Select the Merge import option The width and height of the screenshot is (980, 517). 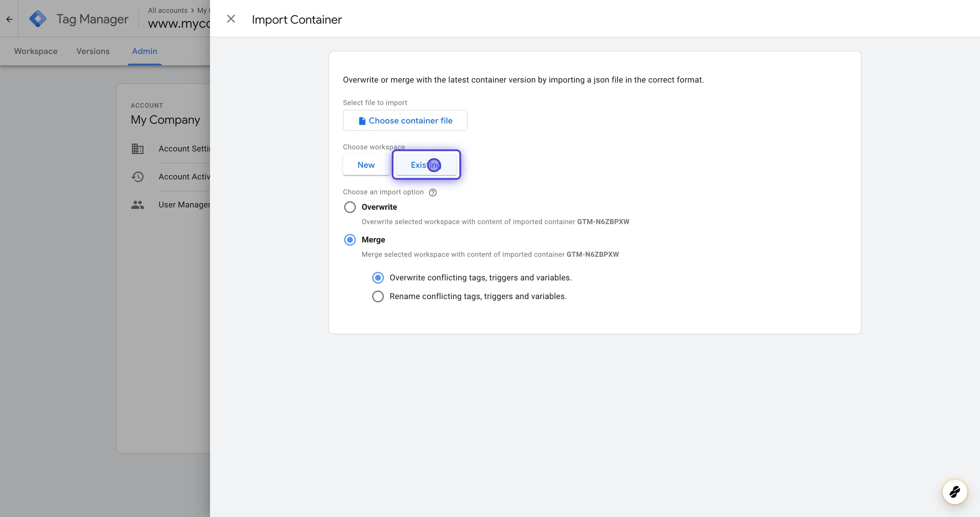pos(350,240)
